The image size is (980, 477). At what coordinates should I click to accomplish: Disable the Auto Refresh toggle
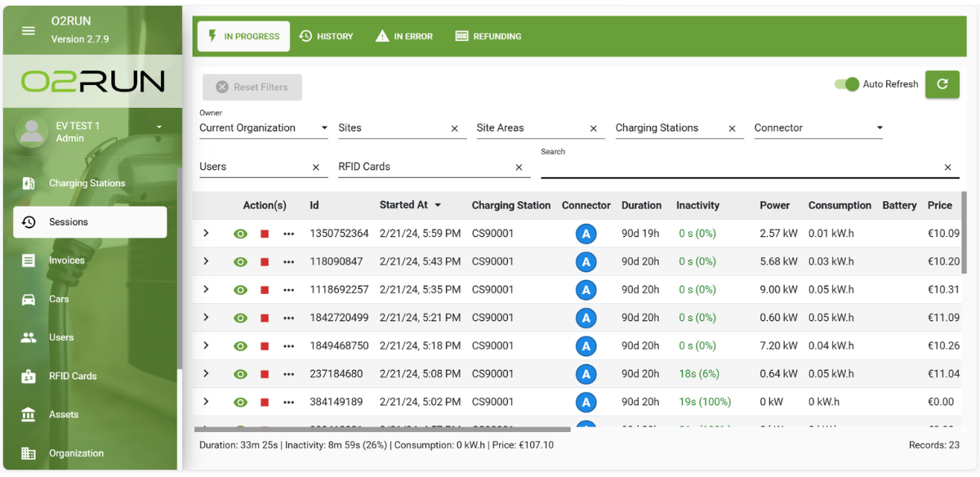coord(848,84)
